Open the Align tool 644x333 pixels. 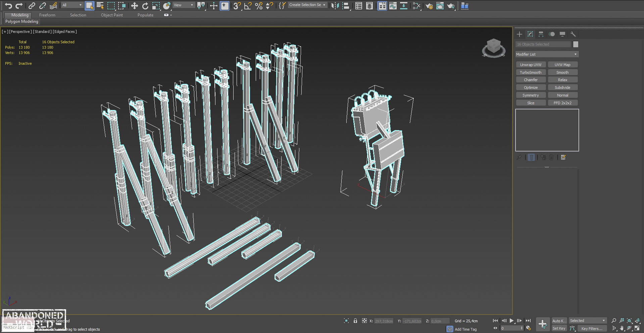point(346,6)
